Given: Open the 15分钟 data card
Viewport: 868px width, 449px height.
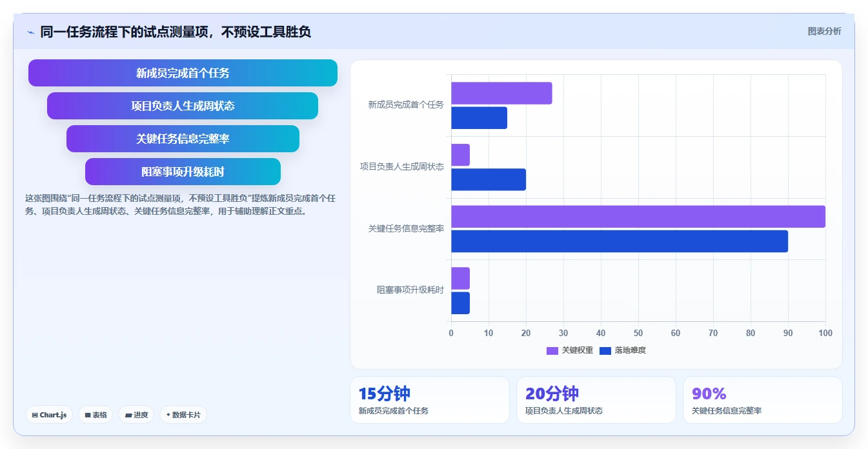Looking at the screenshot, I should pos(430,400).
